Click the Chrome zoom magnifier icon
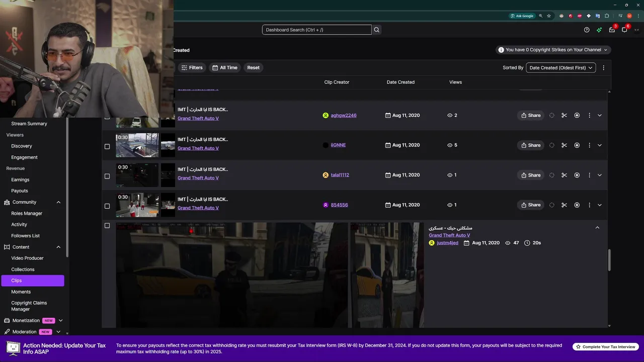This screenshot has height=362, width=644. pos(541,16)
